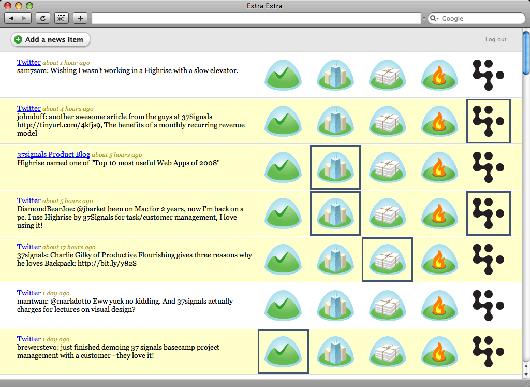Pick the Basecamp icon in the DiamondBearJoe row

(x=283, y=213)
